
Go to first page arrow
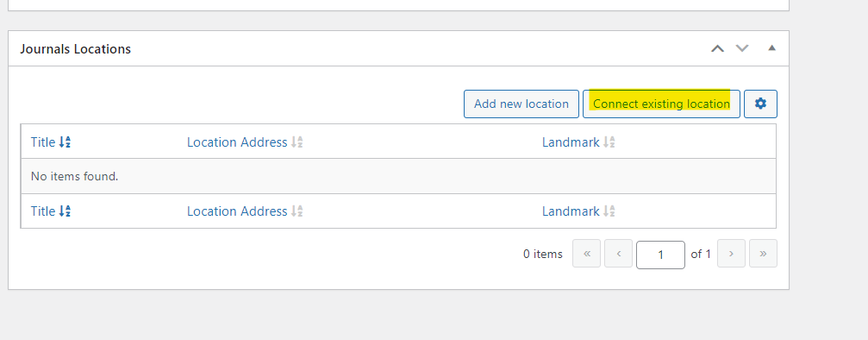coord(587,254)
